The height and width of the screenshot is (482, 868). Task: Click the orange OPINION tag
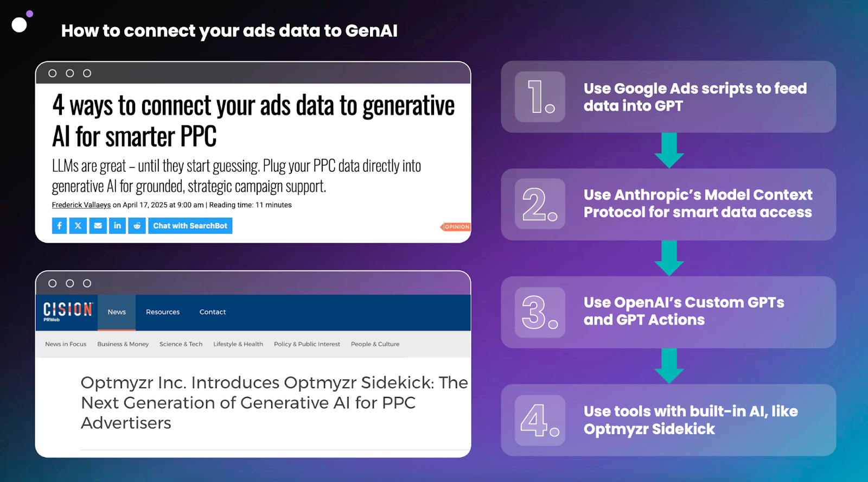pos(456,227)
